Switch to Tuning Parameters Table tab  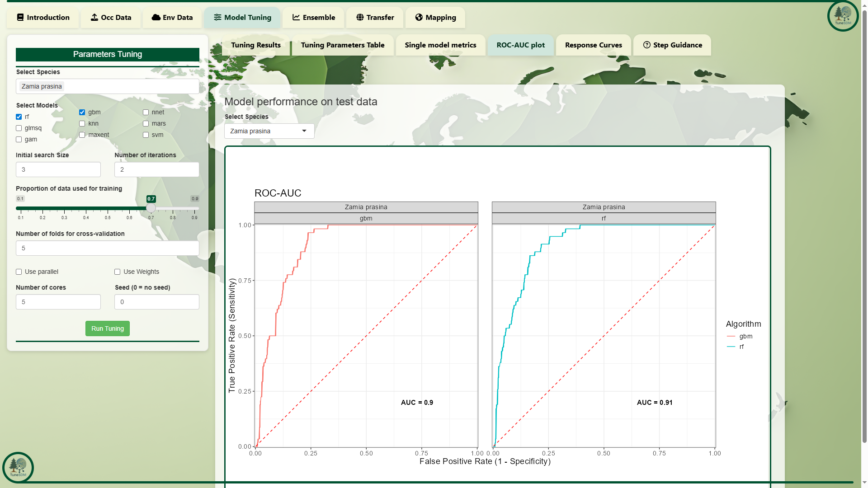pyautogui.click(x=342, y=45)
